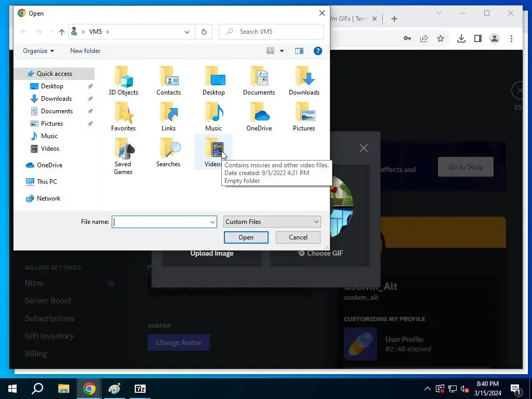Select This PC in navigation pane

[x=47, y=182]
